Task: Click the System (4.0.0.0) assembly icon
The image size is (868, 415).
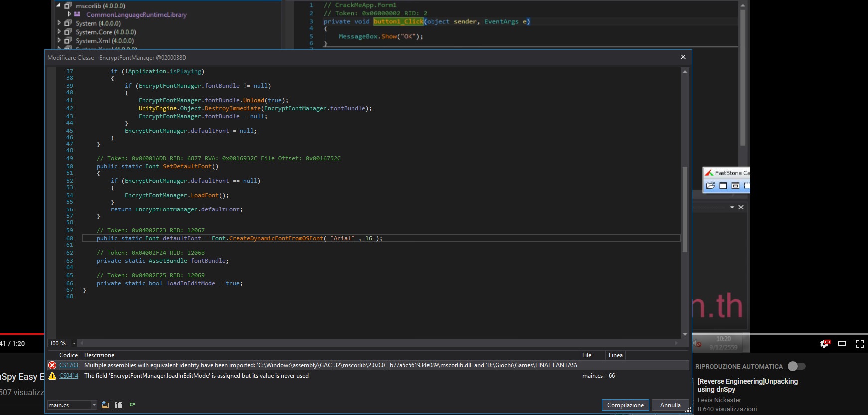Action: point(68,23)
